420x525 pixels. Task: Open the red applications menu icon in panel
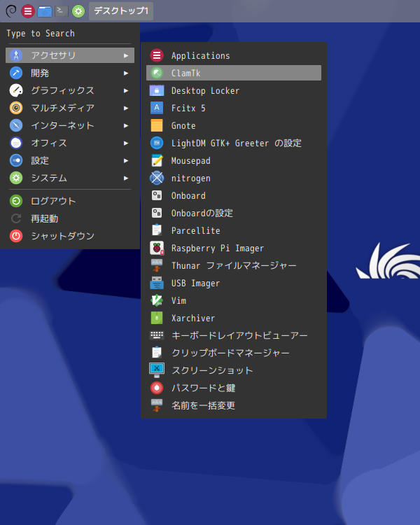click(x=28, y=11)
